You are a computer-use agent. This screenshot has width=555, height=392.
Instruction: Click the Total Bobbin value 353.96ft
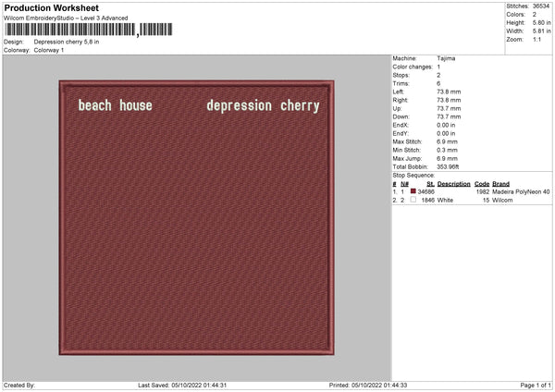point(448,166)
